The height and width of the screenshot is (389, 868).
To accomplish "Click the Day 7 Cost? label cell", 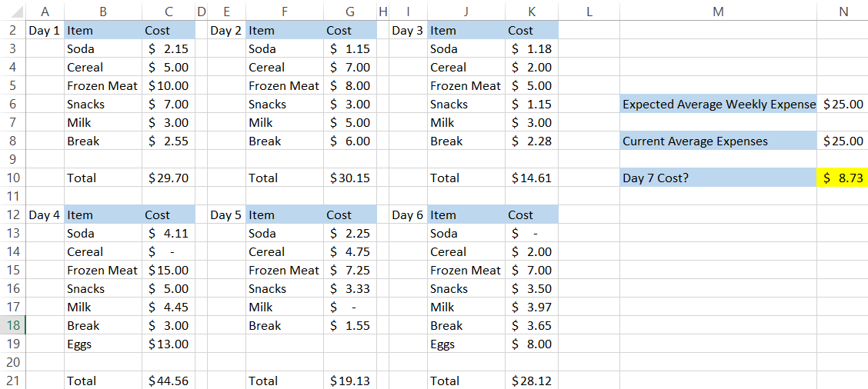I will (718, 178).
